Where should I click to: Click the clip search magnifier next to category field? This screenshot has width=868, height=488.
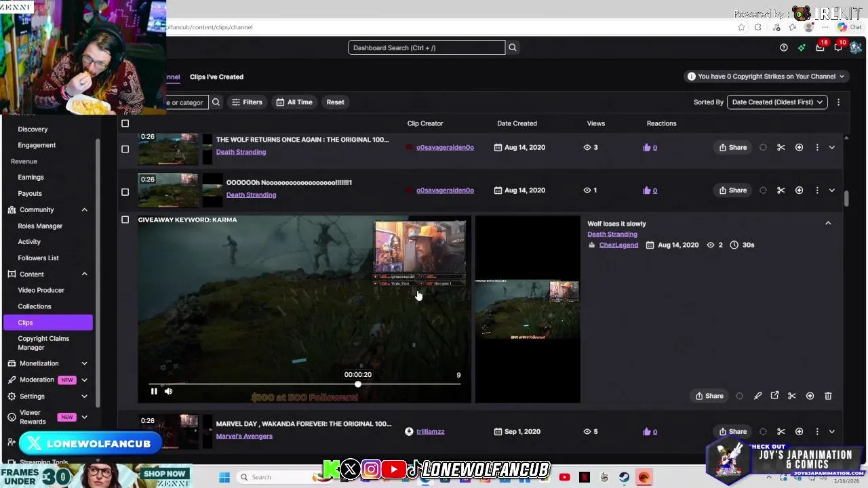[216, 102]
